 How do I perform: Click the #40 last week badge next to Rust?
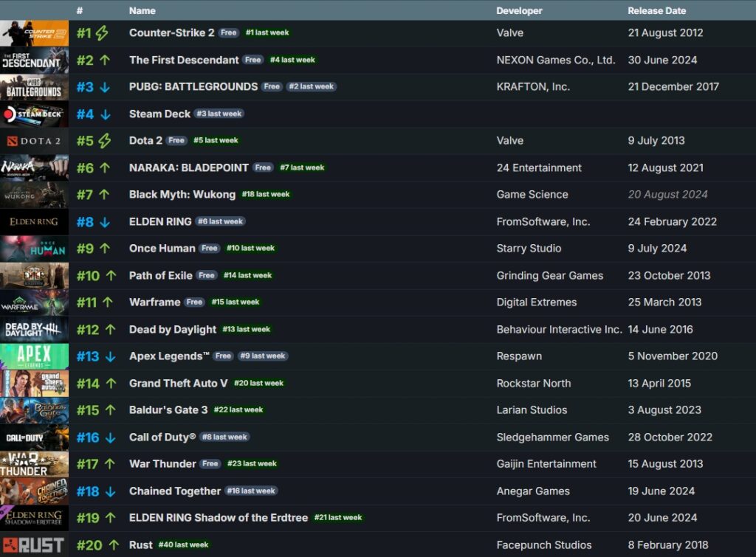(182, 545)
